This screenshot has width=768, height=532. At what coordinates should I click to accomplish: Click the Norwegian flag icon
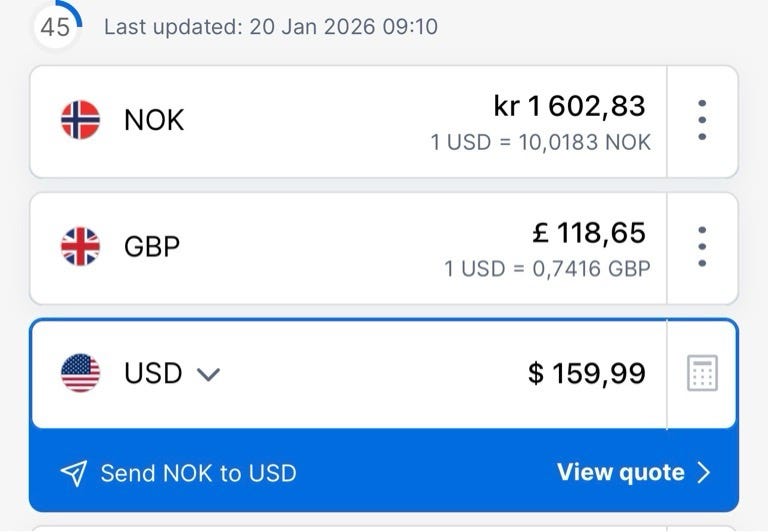pyautogui.click(x=80, y=120)
